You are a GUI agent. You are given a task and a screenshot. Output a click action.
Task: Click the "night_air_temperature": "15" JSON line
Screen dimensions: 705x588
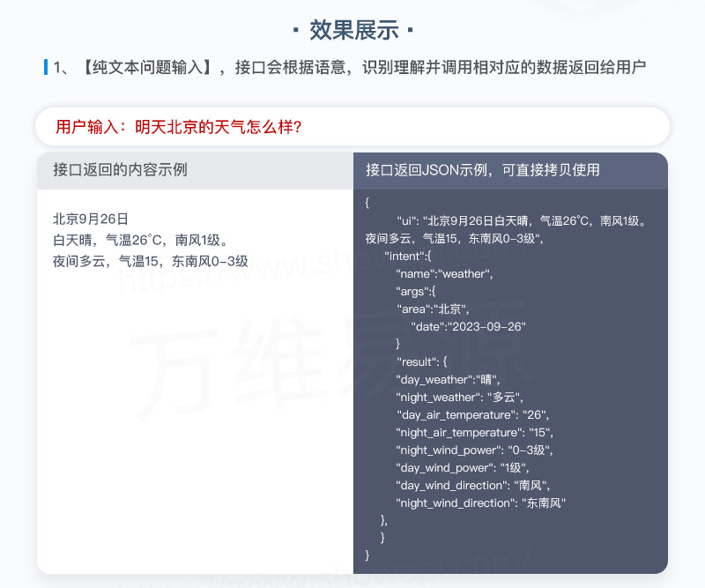pos(474,433)
